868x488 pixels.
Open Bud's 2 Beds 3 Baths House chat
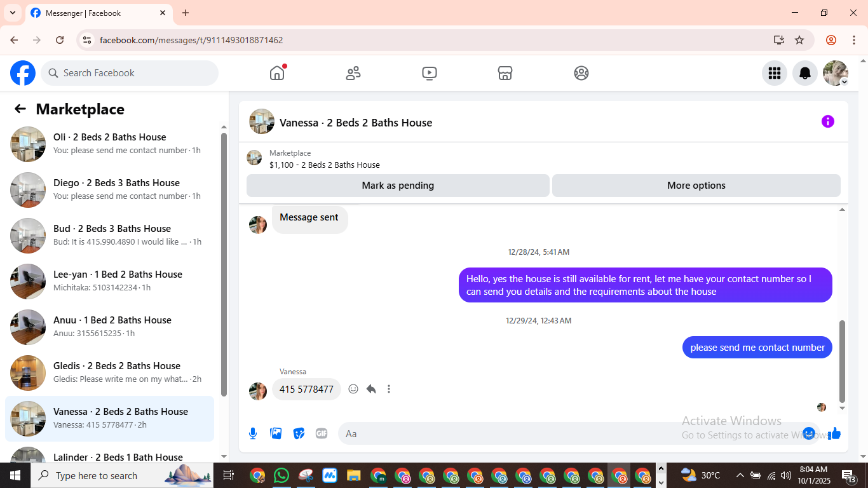pos(110,235)
